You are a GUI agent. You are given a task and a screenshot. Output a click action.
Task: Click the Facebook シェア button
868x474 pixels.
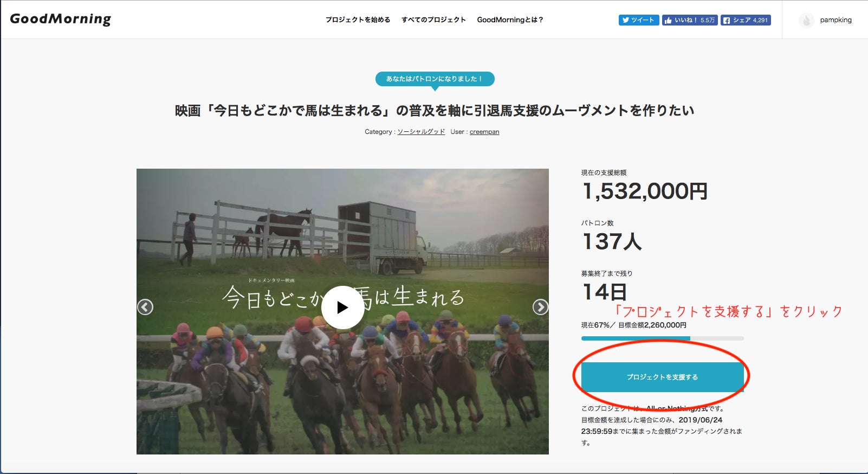point(746,20)
